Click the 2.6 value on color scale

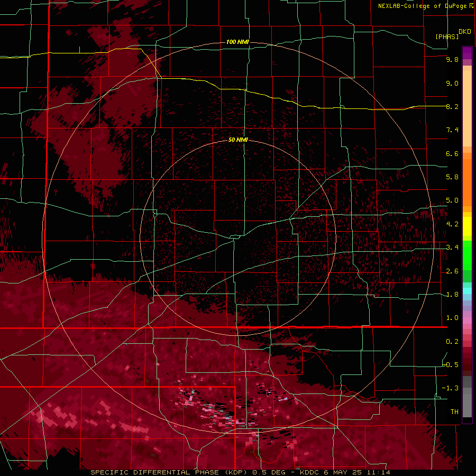pos(452,271)
